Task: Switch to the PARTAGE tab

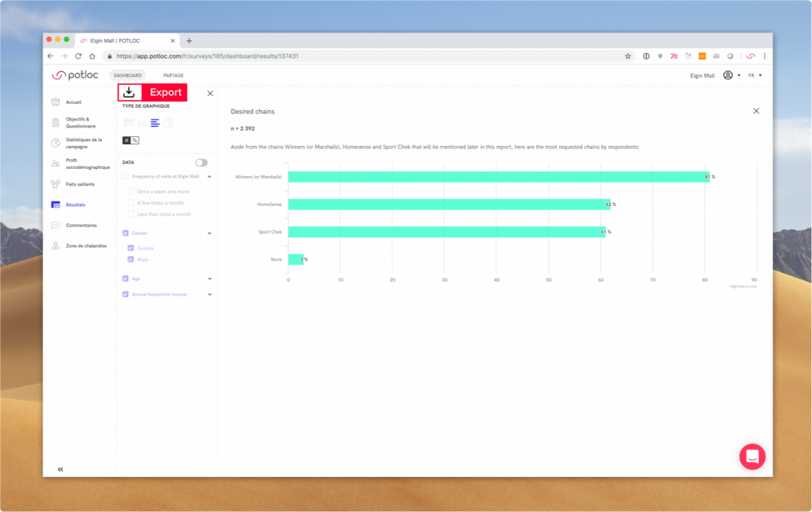Action: (x=174, y=75)
